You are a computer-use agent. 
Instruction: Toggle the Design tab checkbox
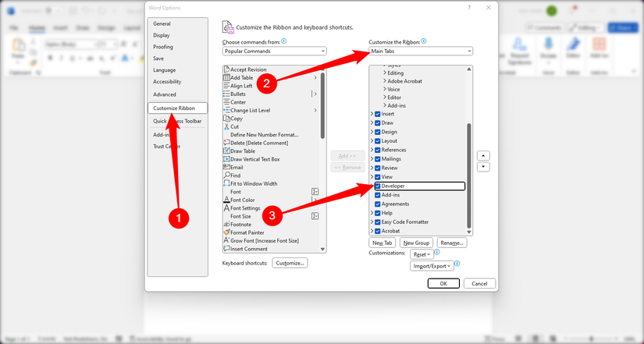click(x=378, y=132)
